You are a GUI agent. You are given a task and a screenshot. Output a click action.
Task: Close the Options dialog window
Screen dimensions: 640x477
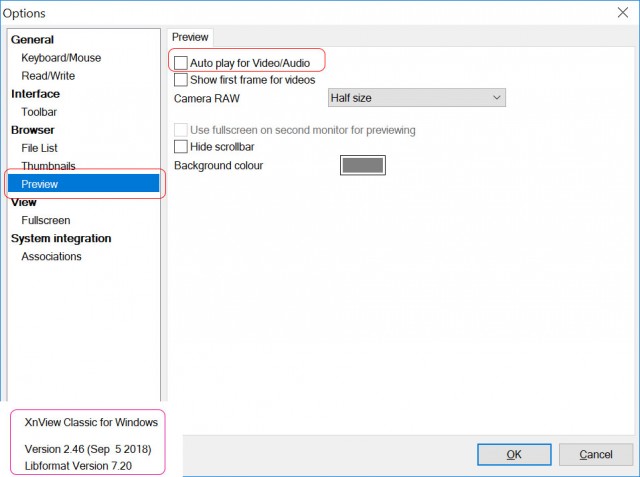click(622, 13)
